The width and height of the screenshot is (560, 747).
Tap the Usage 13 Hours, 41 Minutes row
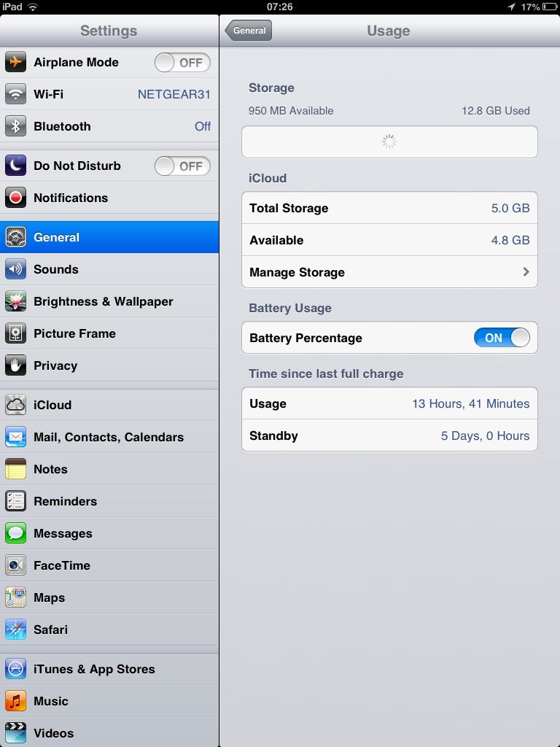[x=389, y=403]
